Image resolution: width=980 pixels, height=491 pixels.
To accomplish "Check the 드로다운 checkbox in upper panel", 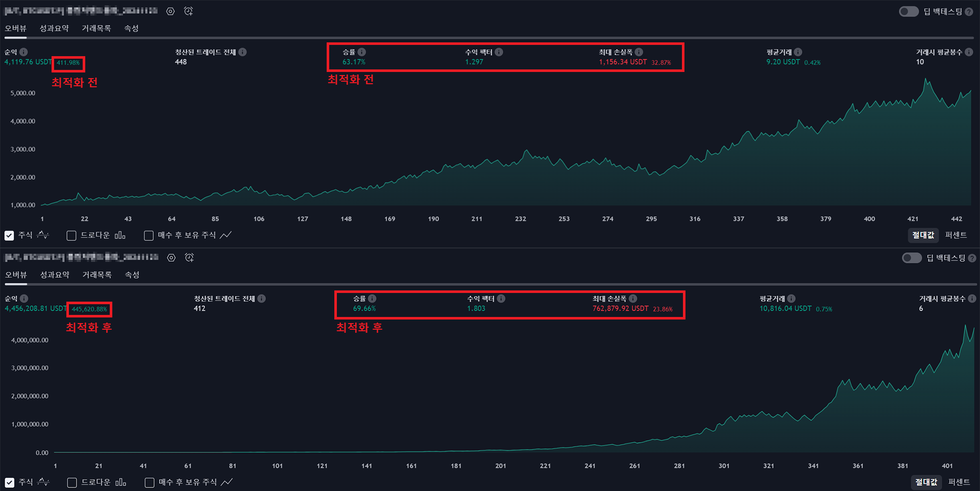I will 71,235.
